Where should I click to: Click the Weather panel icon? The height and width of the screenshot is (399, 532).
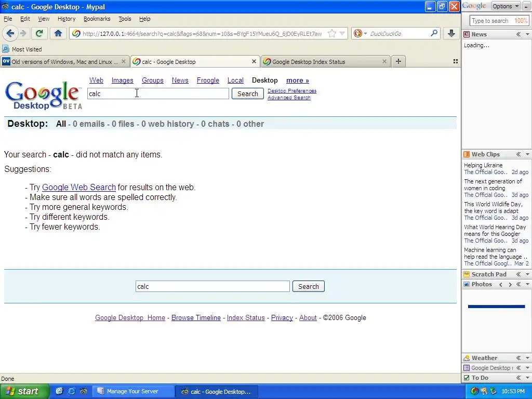pyautogui.click(x=467, y=358)
